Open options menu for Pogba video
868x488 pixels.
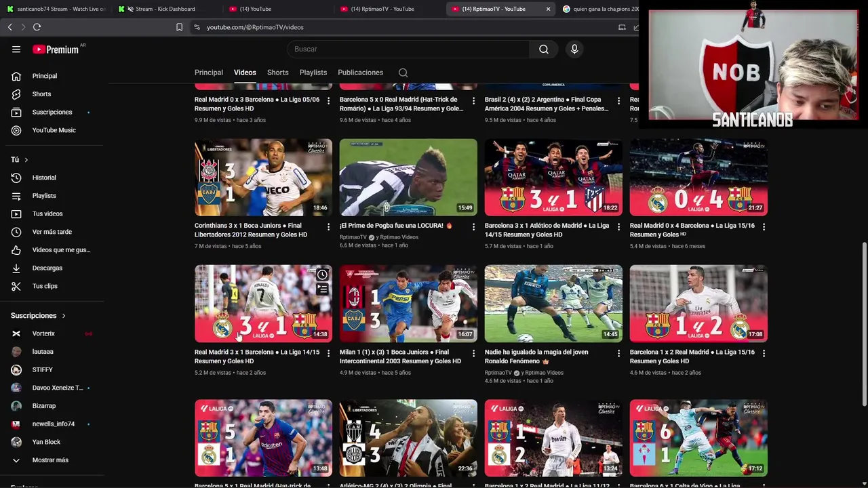(x=473, y=226)
